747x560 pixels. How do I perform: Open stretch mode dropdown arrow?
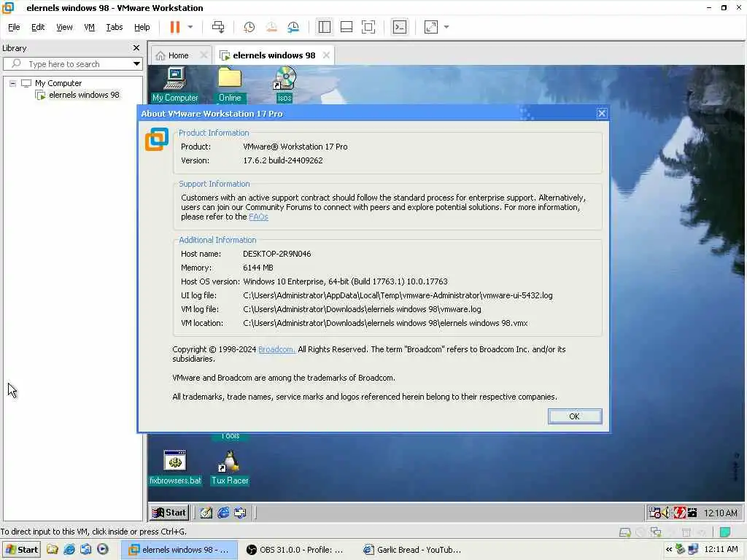coord(446,27)
